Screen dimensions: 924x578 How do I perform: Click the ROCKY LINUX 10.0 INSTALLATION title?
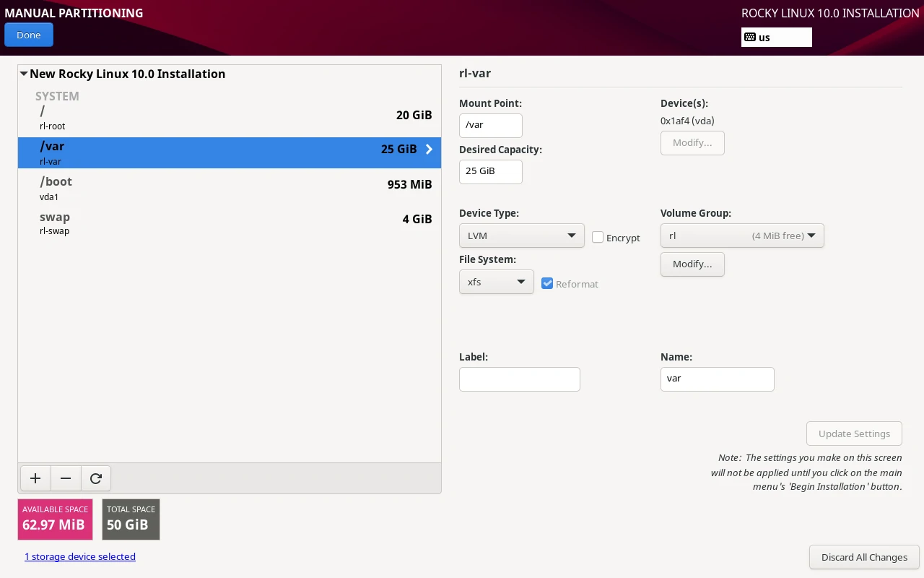pos(830,13)
